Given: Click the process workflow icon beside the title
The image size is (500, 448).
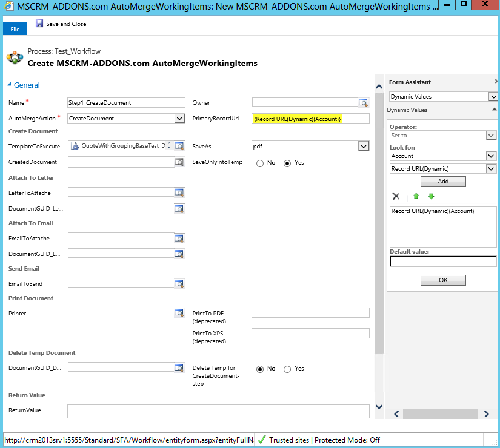Looking at the screenshot, I should (15, 58).
